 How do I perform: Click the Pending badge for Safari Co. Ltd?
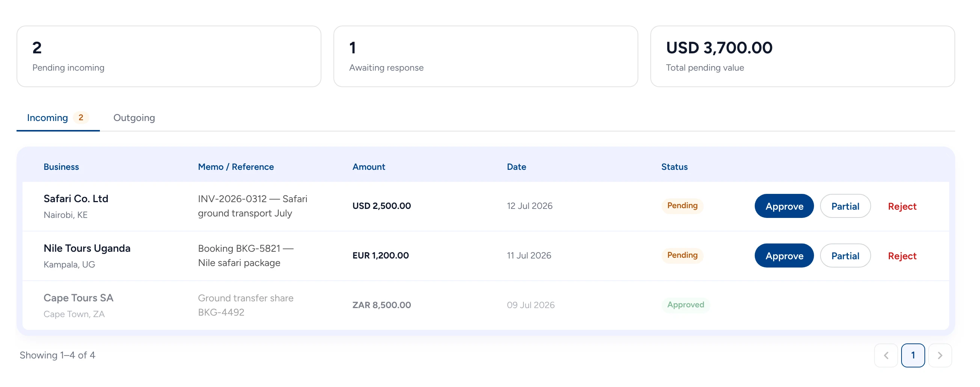tap(682, 206)
